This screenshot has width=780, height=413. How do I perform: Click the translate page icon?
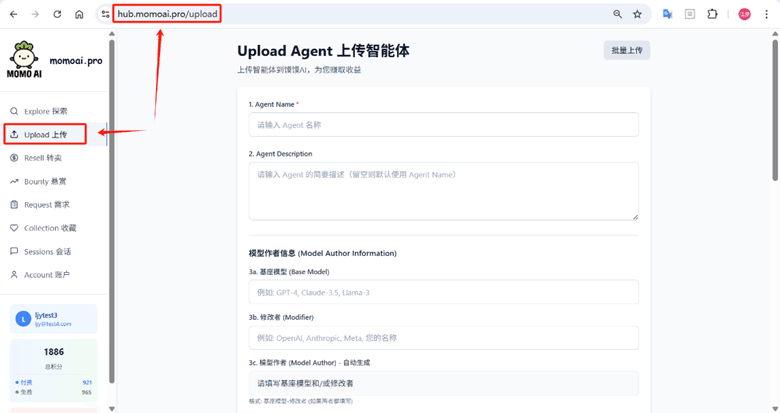(667, 15)
